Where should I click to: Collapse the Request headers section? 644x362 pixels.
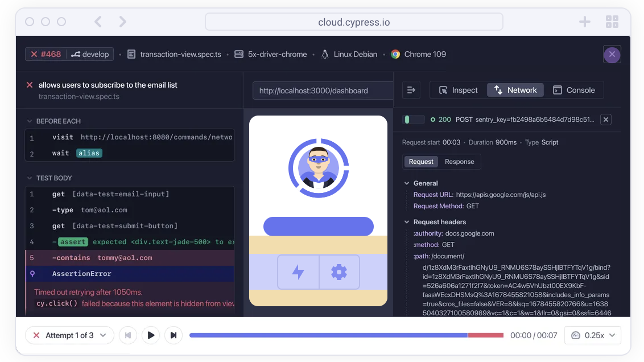[407, 222]
